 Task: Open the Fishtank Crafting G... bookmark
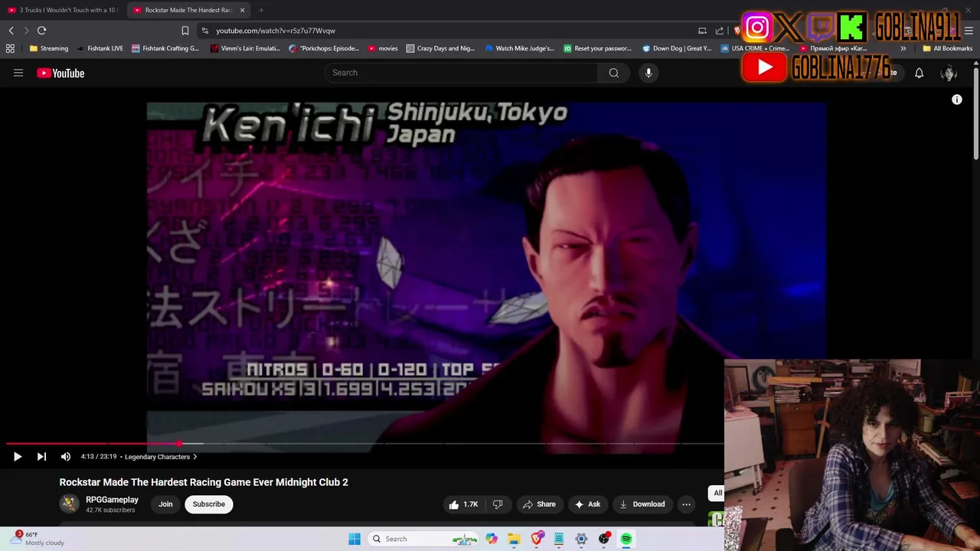[x=165, y=48]
